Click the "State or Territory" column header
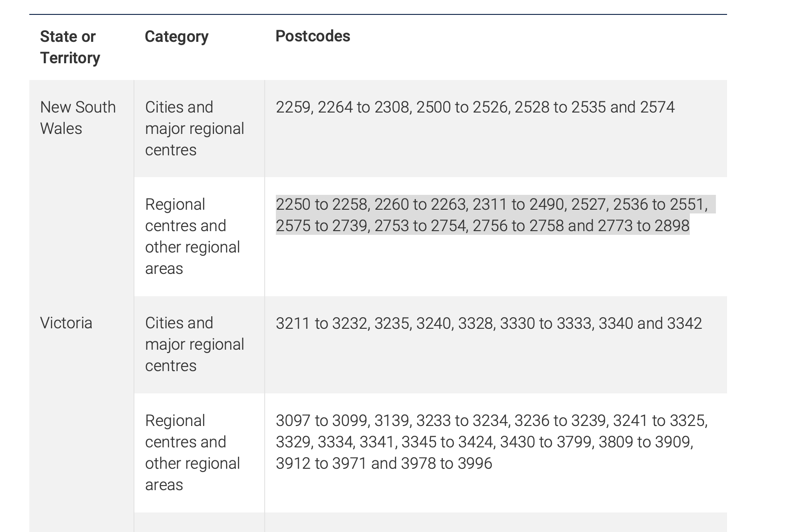This screenshot has height=532, width=788. point(70,47)
